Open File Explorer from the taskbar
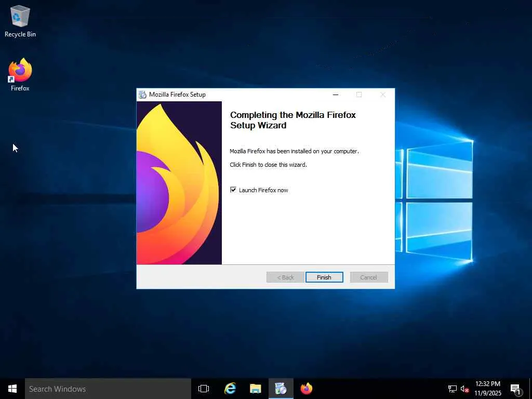The image size is (532, 399). (256, 389)
